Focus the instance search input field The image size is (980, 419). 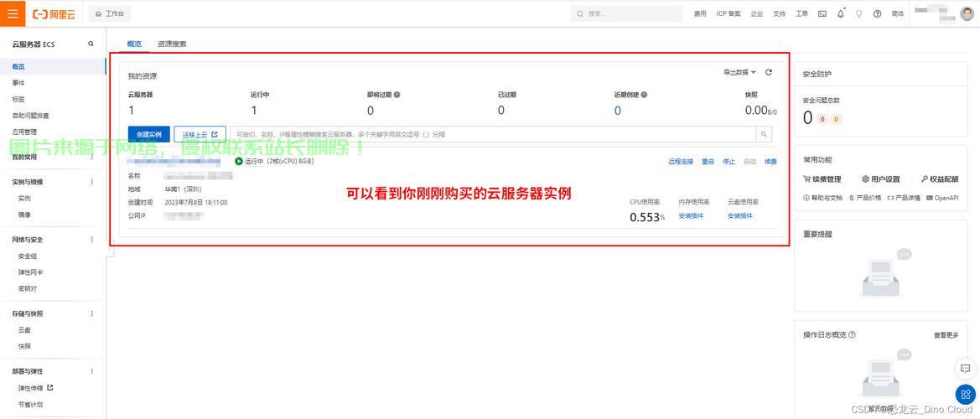tap(493, 134)
